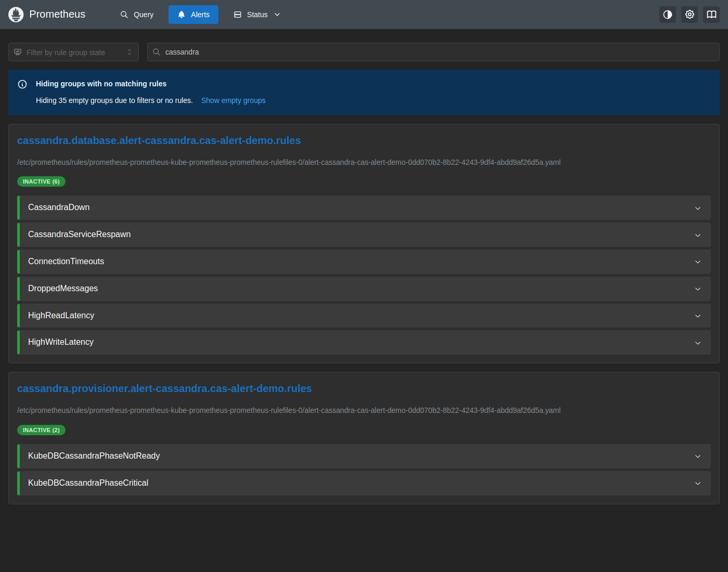Click the HighReadLatency rule name
The height and width of the screenshot is (572, 728).
click(61, 316)
